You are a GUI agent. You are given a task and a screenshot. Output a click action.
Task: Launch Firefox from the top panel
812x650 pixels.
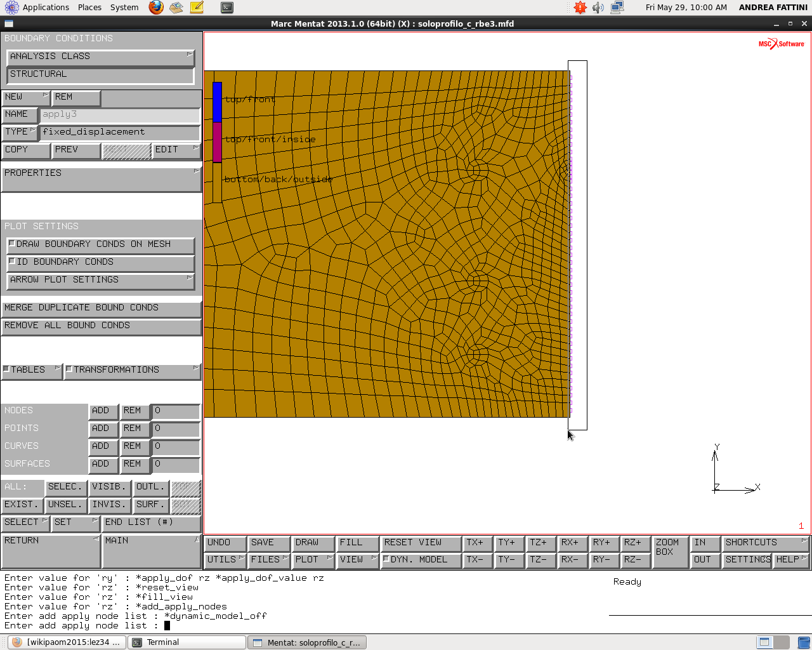click(x=156, y=8)
